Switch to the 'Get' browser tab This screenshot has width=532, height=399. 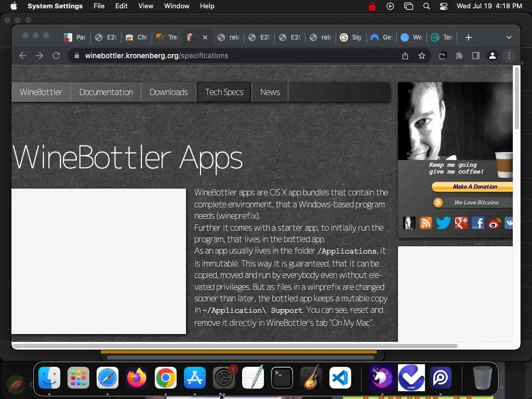click(x=381, y=37)
